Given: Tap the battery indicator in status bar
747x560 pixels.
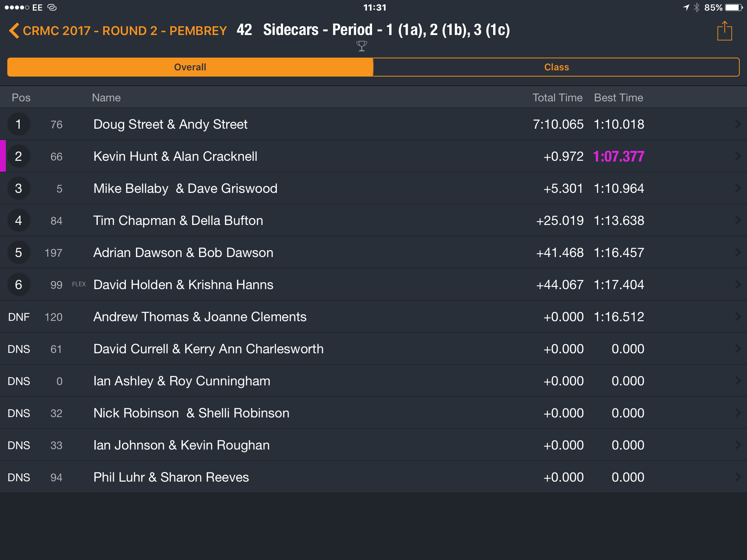Looking at the screenshot, I should point(734,7).
